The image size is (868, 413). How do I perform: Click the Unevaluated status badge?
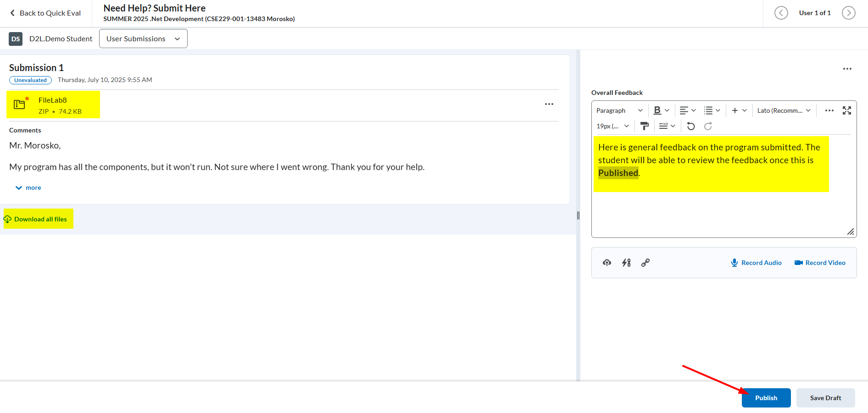(x=30, y=80)
